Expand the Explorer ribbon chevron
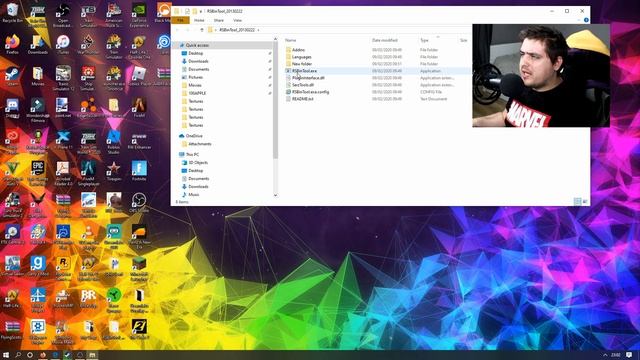The width and height of the screenshot is (640, 360). [x=579, y=20]
